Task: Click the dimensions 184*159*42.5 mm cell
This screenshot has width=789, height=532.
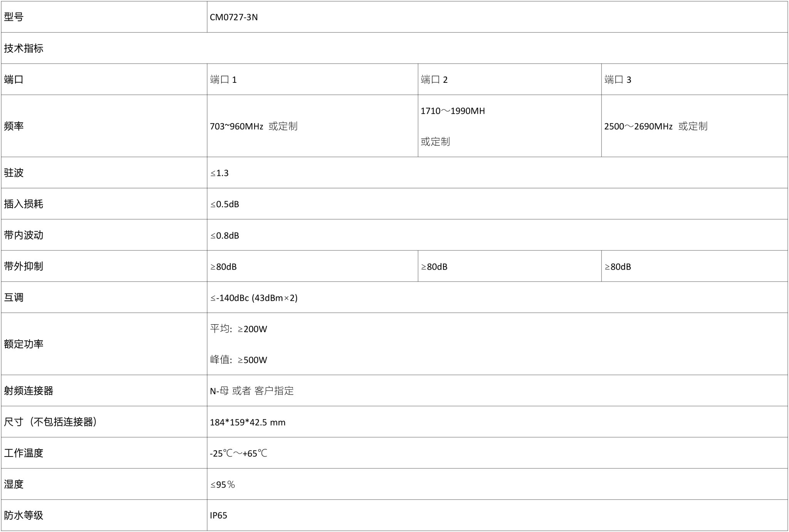Action: (x=247, y=422)
